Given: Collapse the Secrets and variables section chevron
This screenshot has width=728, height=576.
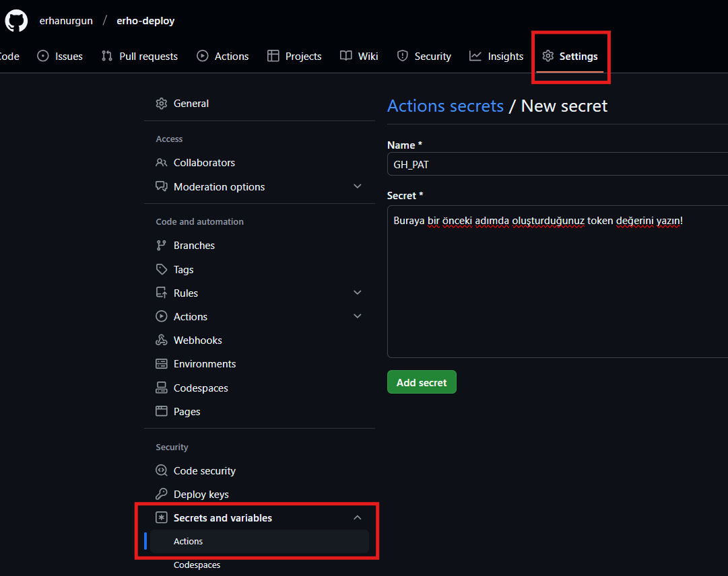Looking at the screenshot, I should click(x=358, y=517).
